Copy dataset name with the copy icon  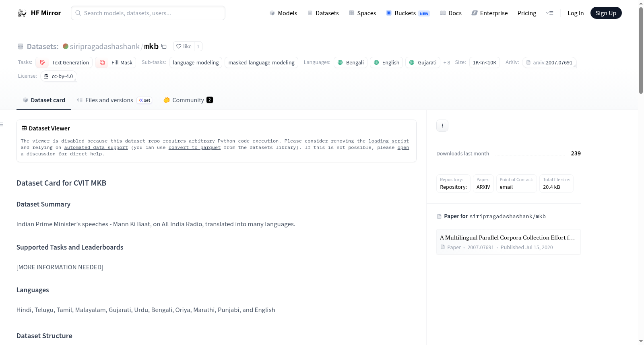pyautogui.click(x=164, y=46)
